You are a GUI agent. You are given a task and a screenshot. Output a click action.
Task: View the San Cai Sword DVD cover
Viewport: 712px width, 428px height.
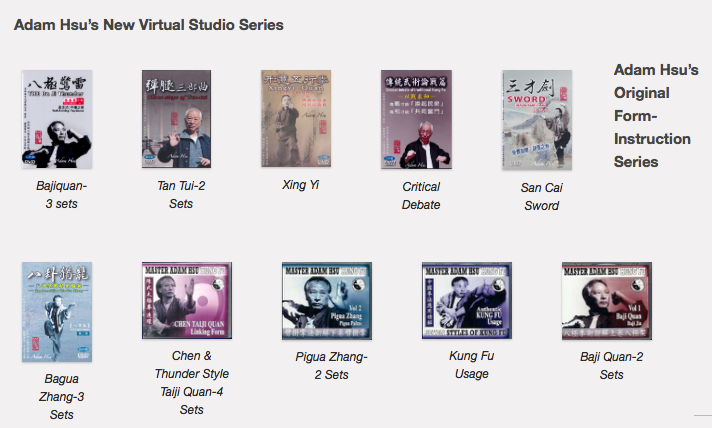(x=537, y=120)
